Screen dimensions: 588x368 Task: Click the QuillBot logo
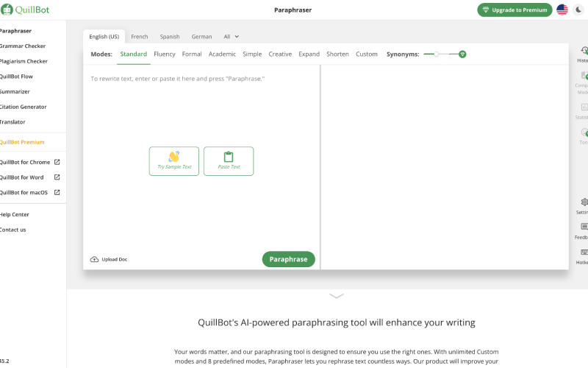[25, 10]
